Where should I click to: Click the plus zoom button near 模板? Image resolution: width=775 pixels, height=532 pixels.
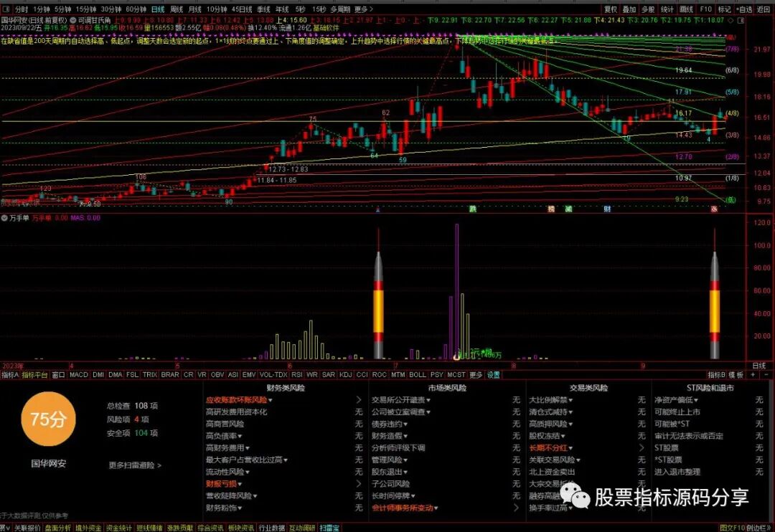point(753,375)
